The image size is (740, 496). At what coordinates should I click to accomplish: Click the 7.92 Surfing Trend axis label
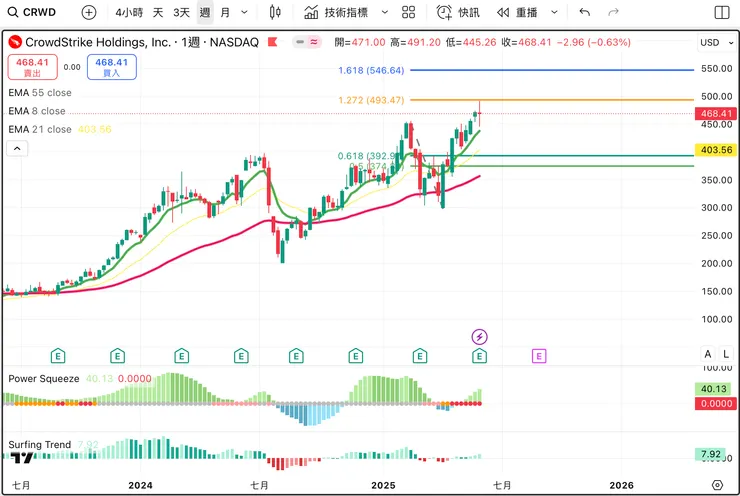(x=711, y=454)
